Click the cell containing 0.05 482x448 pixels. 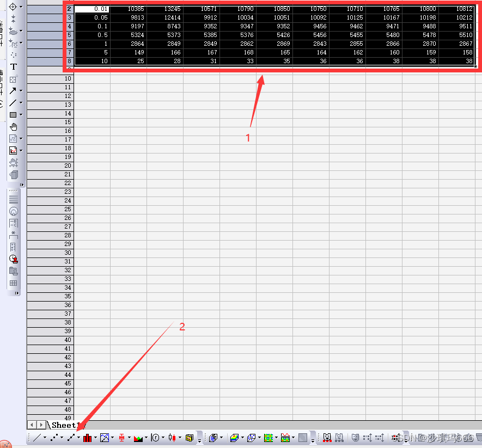92,17
